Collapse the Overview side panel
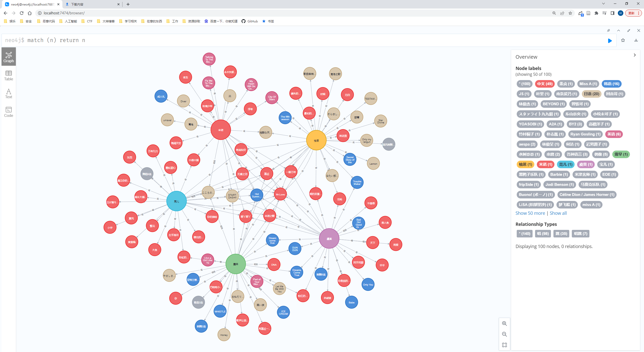Image resolution: width=644 pixels, height=352 pixels. (635, 55)
